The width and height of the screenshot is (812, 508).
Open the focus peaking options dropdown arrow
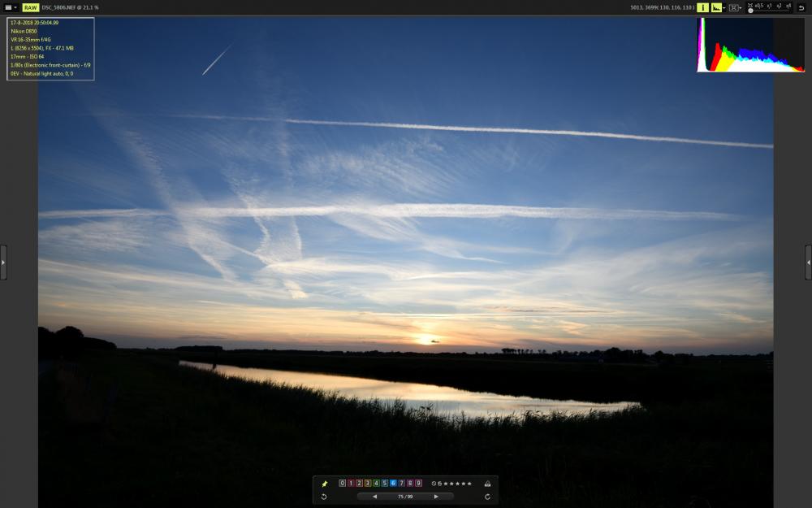pos(741,8)
